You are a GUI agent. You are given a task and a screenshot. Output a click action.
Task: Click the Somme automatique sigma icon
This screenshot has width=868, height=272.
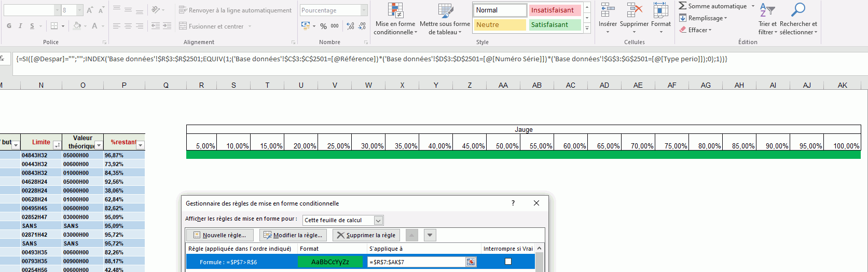tap(683, 6)
